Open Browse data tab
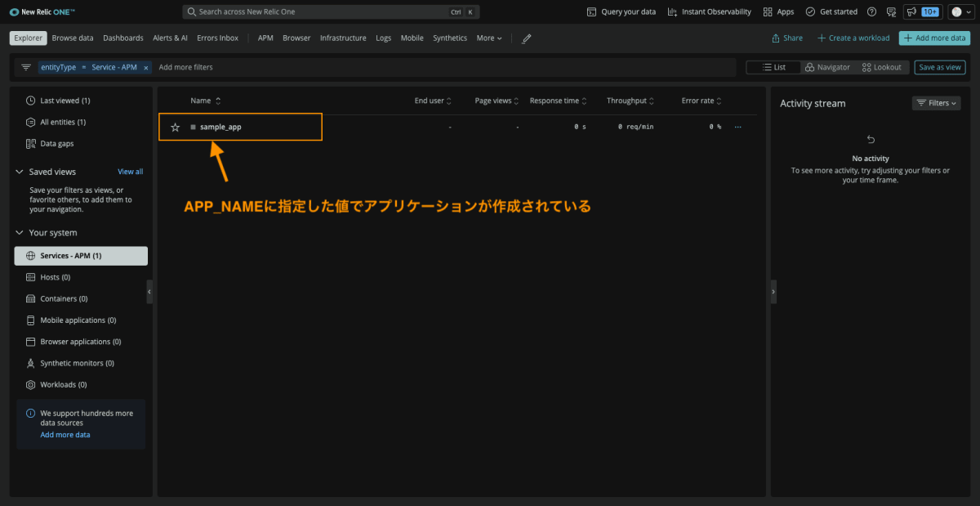This screenshot has height=506, width=980. (x=73, y=38)
